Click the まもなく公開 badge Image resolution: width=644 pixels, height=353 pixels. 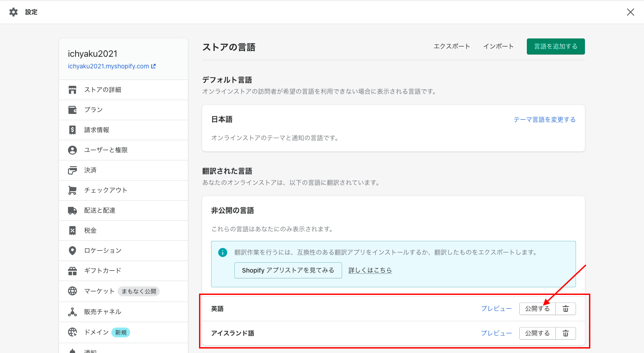coord(139,291)
